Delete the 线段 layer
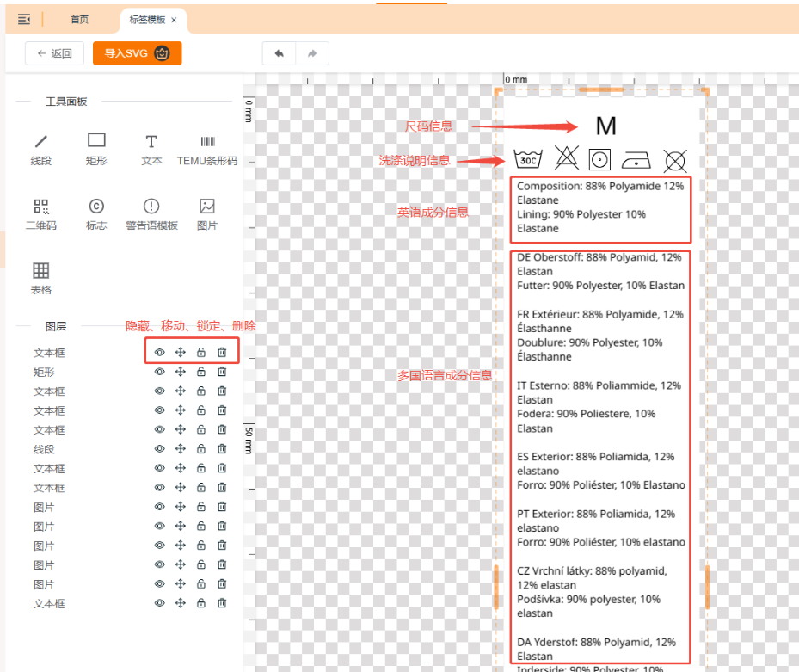This screenshot has width=799, height=672. pos(222,448)
